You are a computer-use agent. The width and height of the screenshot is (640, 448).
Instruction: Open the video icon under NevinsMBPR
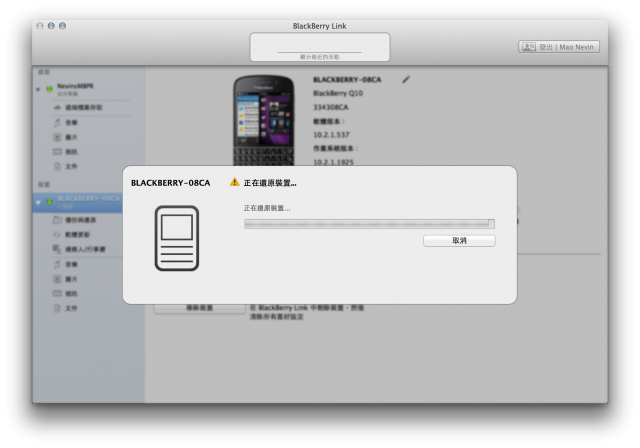[x=57, y=152]
